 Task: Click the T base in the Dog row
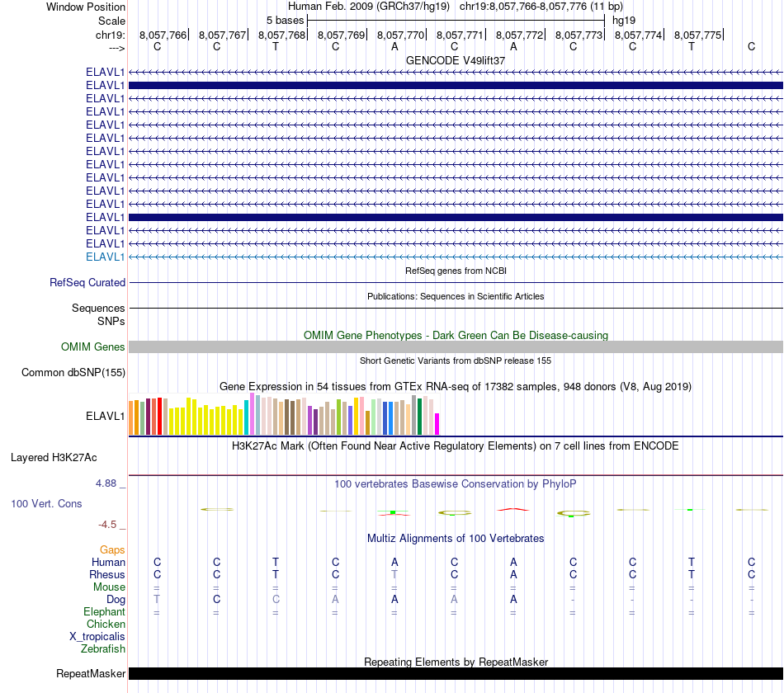point(157,599)
